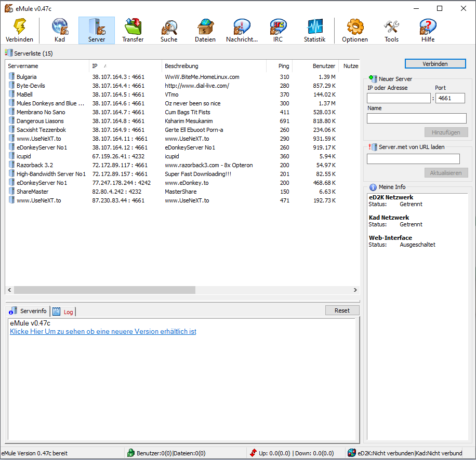The width and height of the screenshot is (476, 460).
Task: Sort by Servername column header
Action: [47, 66]
